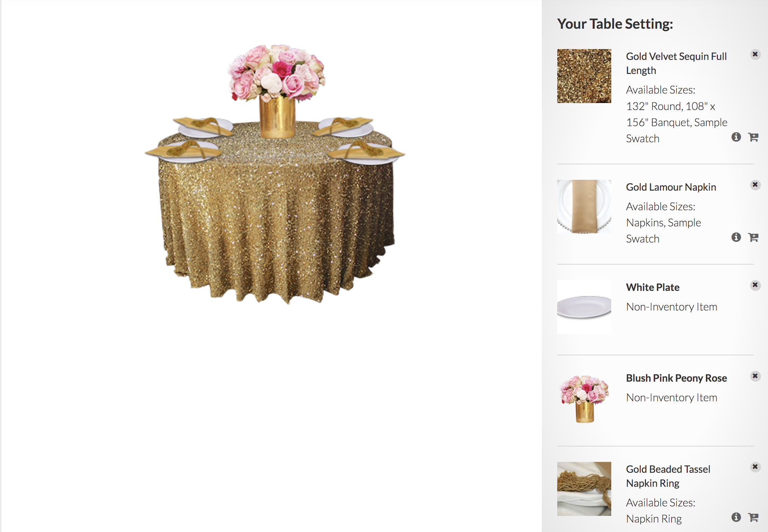Add Gold Velvet Sequin linen to cart
The height and width of the screenshot is (532, 768).
click(753, 137)
